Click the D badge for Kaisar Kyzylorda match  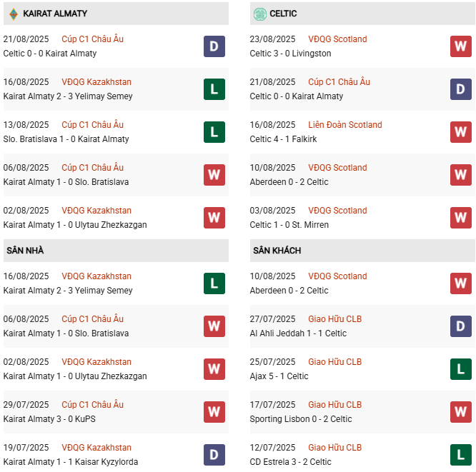click(214, 455)
